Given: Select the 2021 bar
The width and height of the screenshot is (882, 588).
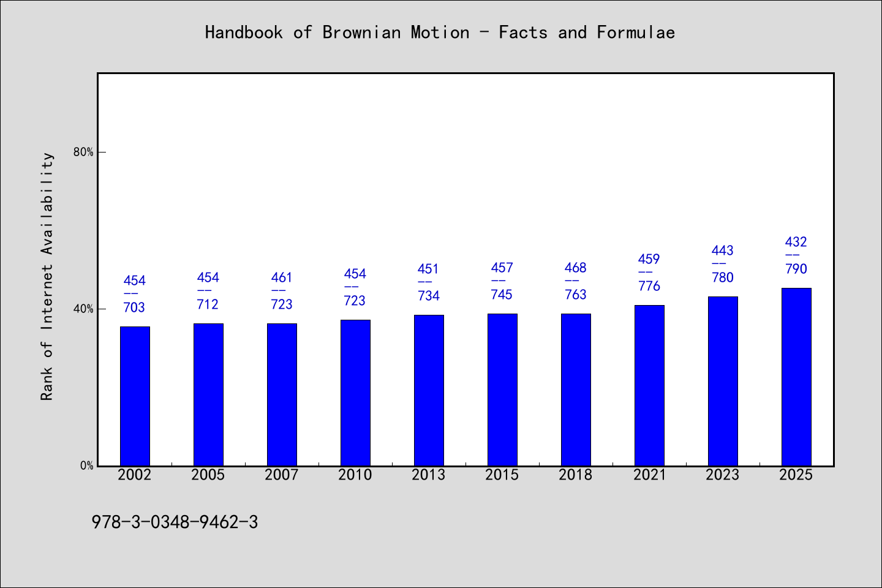Looking at the screenshot, I should pos(649,385).
